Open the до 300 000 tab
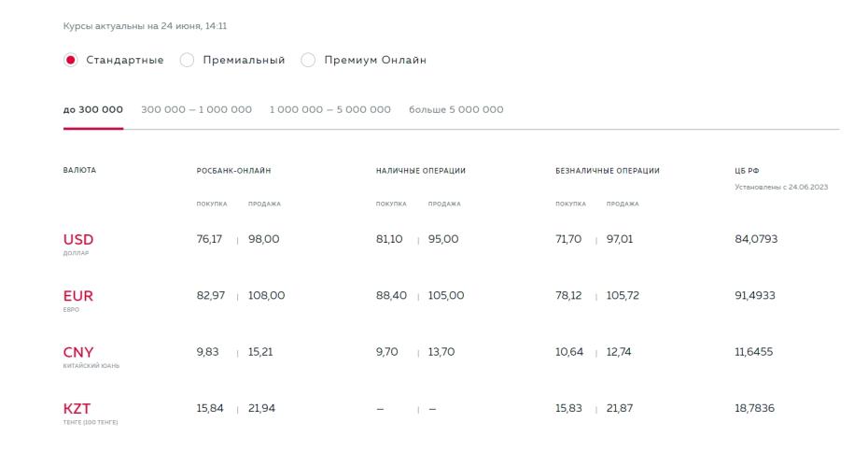Viewport: 868px width, 451px height. 93,109
